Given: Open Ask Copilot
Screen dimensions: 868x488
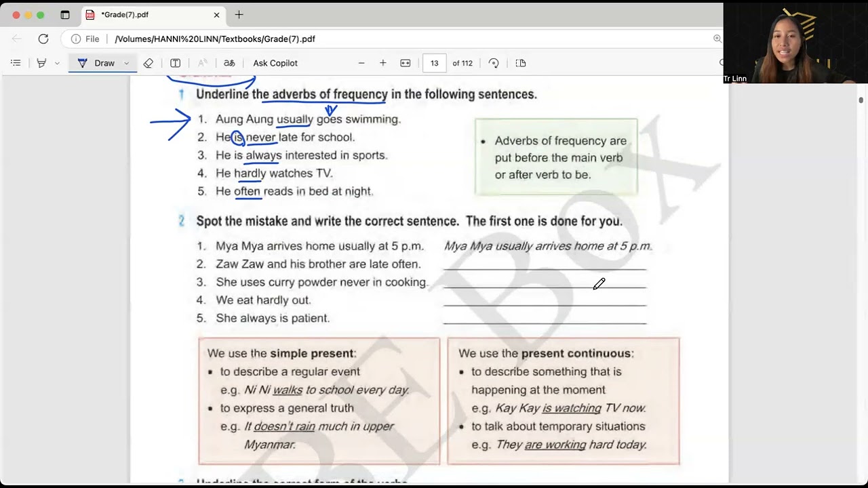Looking at the screenshot, I should (x=275, y=63).
